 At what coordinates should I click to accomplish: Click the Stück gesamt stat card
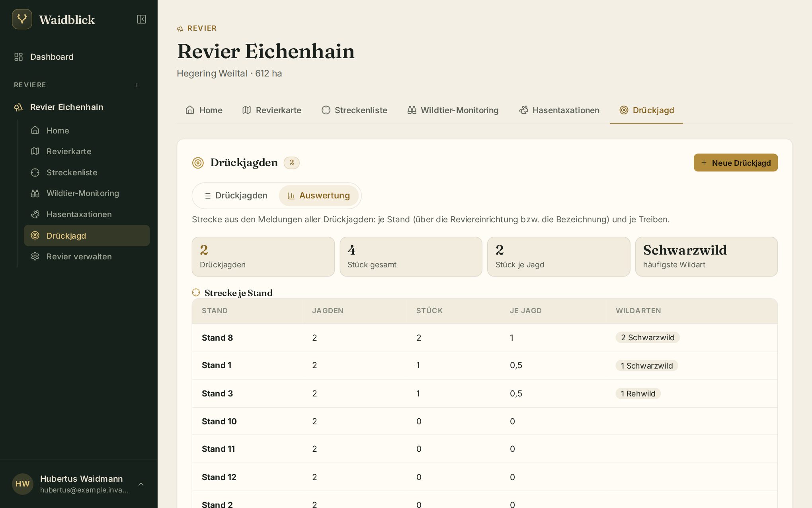click(411, 257)
